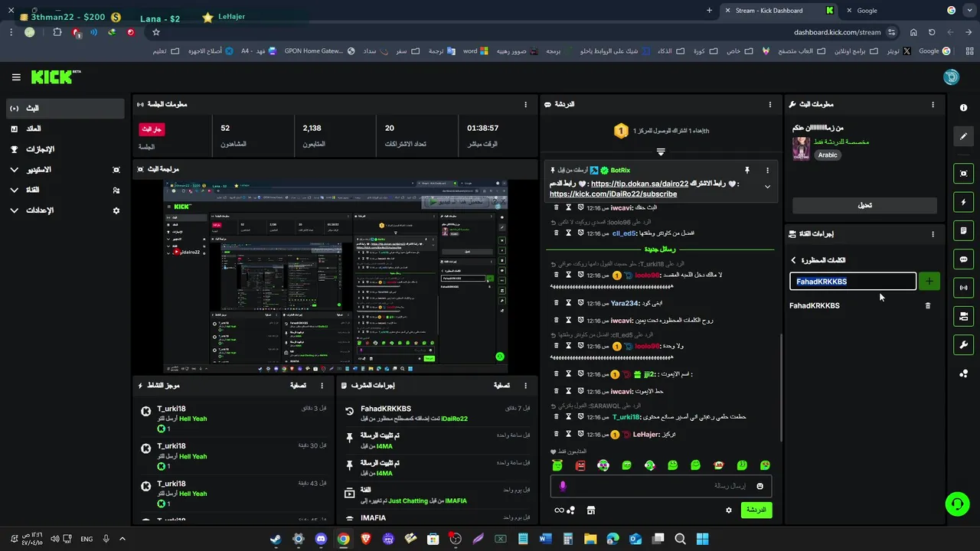Go back from banned words list
This screenshot has height=551, width=980.
pos(793,260)
